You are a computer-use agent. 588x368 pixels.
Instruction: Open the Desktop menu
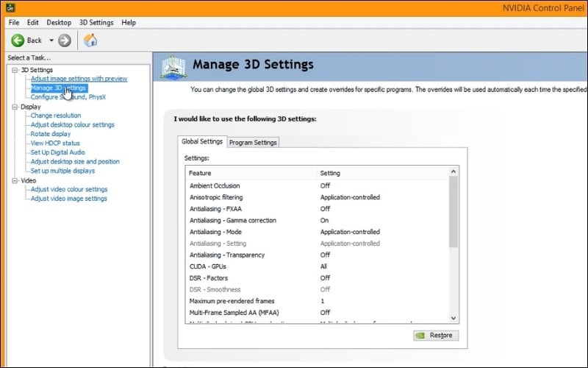point(59,23)
